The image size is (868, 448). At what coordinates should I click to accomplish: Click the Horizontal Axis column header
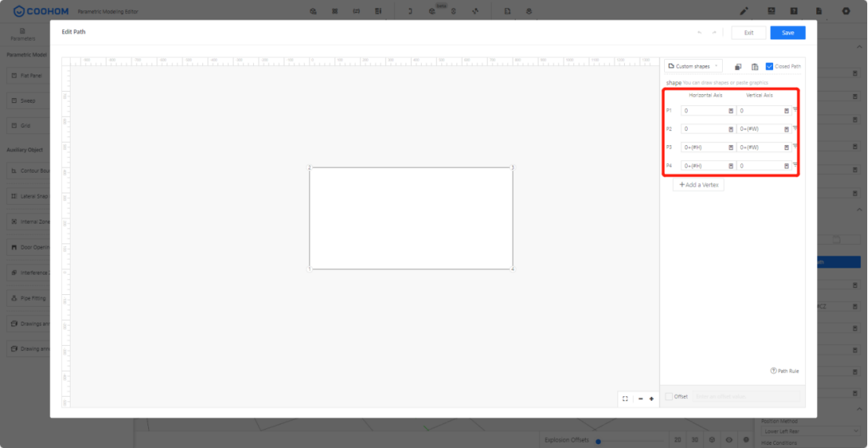[x=705, y=95]
